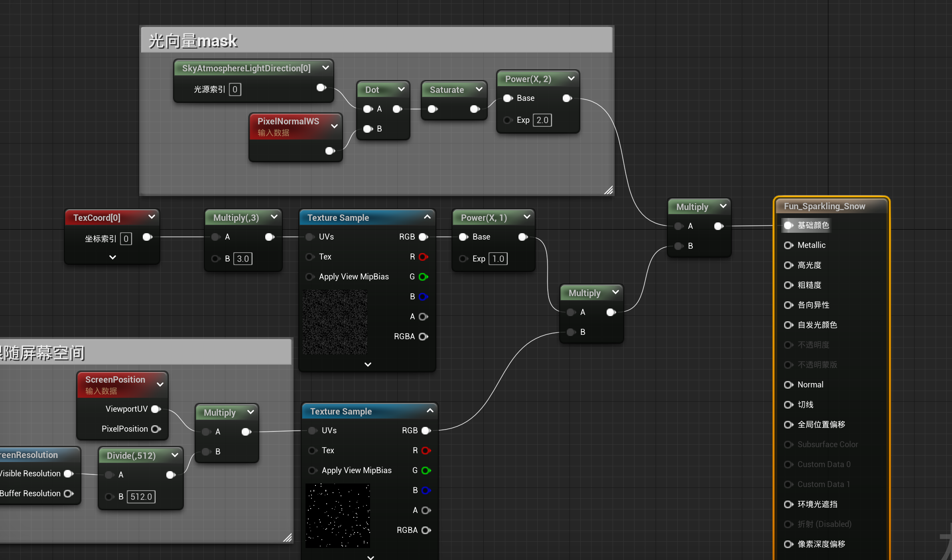The width and height of the screenshot is (952, 560).
Task: Click the sparkle dots texture preview thumbnail
Action: (337, 515)
